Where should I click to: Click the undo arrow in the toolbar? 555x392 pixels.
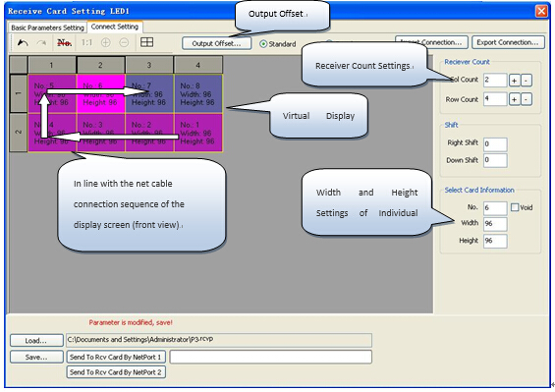23,43
